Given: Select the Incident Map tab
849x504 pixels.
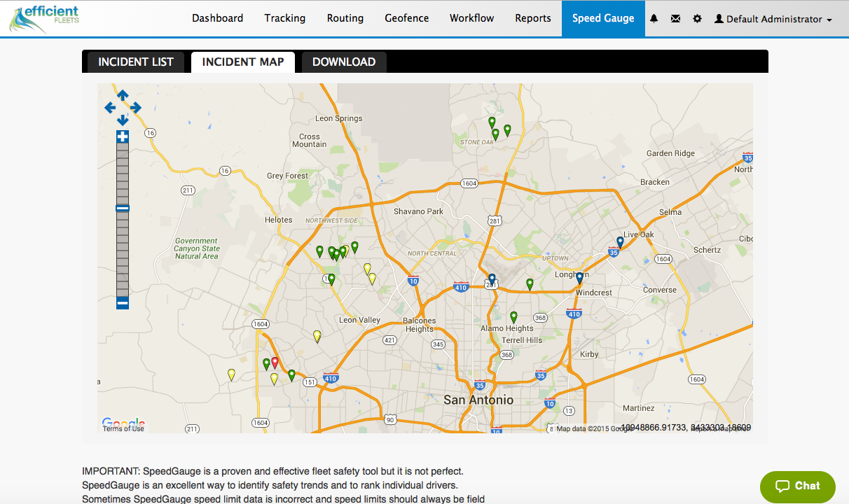Looking at the screenshot, I should click(243, 62).
